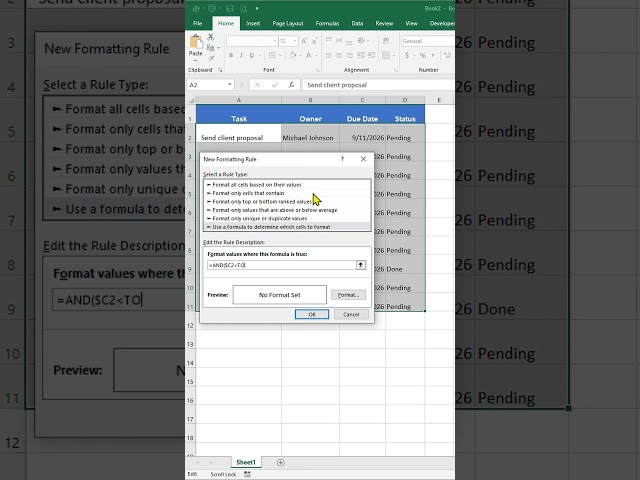Open the File tab
The width and height of the screenshot is (640, 480).
point(198,23)
